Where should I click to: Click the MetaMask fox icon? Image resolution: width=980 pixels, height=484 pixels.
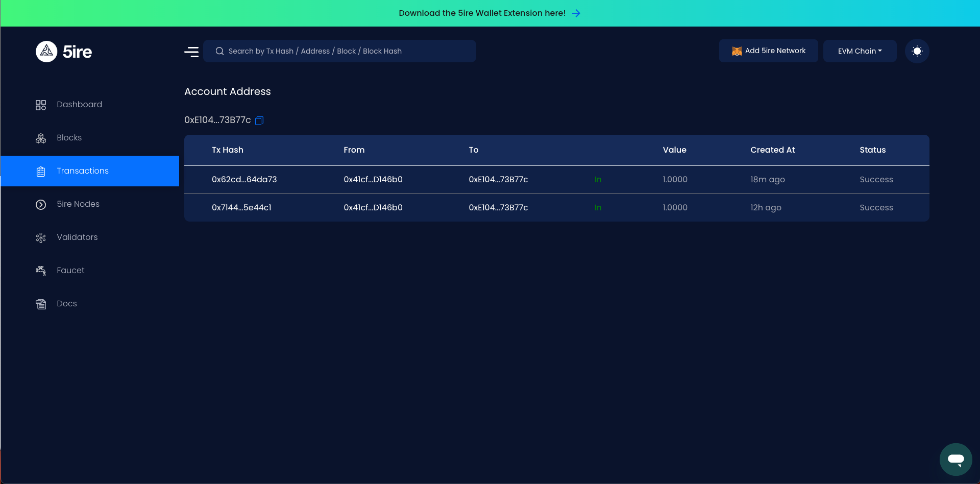click(x=737, y=51)
